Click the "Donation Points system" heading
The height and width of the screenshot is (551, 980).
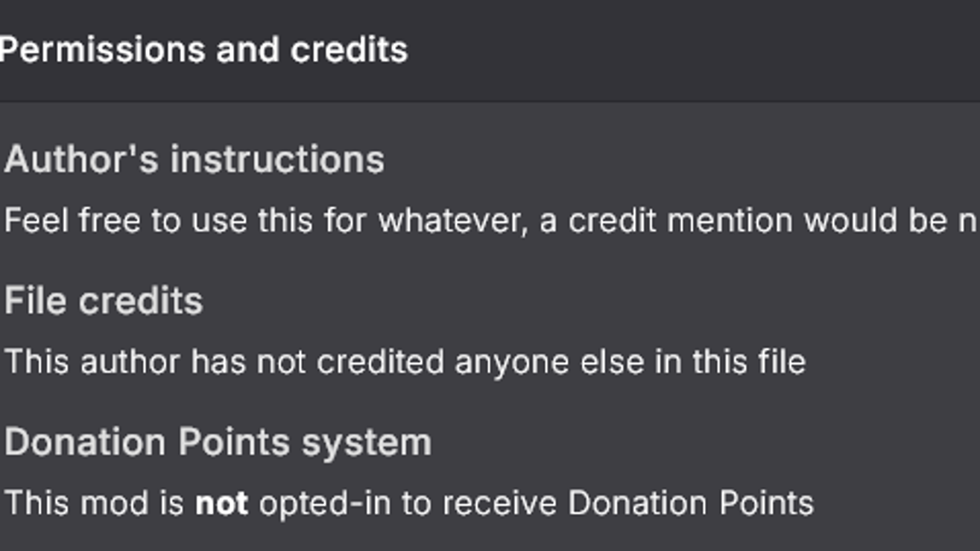218,442
